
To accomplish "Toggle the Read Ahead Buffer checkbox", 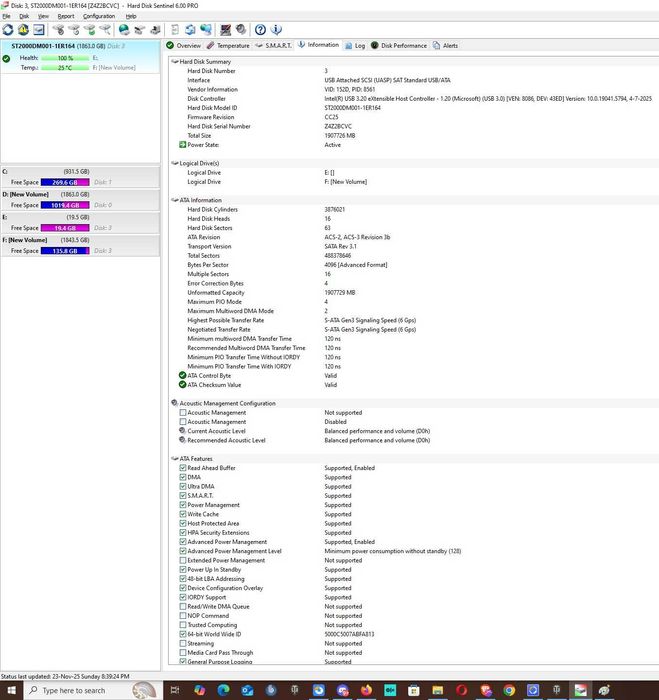I will (183, 468).
